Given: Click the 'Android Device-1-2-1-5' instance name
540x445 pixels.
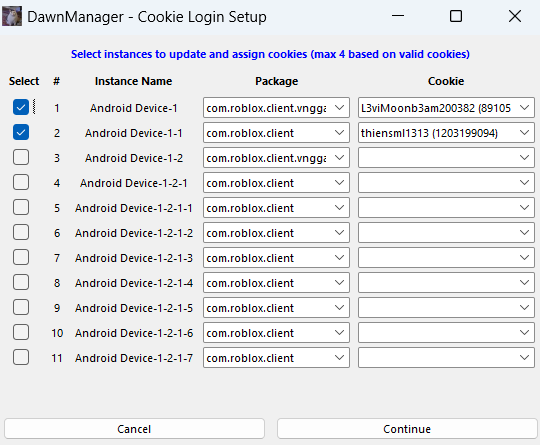Looking at the screenshot, I should (134, 308).
